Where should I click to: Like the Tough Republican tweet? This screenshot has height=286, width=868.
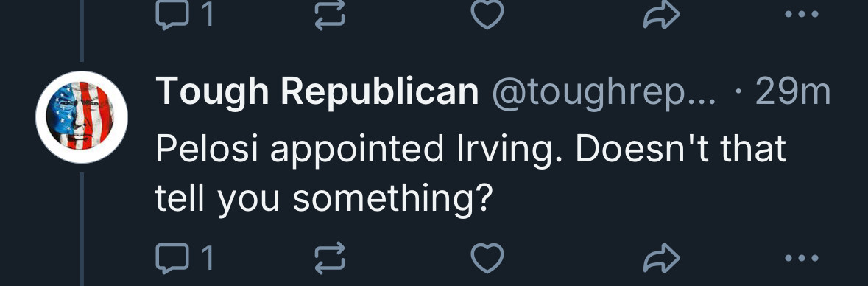pos(487,258)
